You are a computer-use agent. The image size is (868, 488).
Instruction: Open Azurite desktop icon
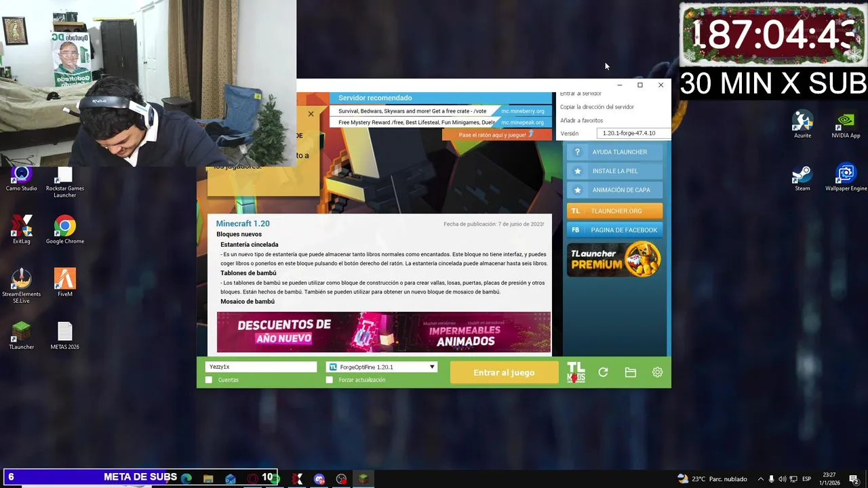(x=802, y=125)
